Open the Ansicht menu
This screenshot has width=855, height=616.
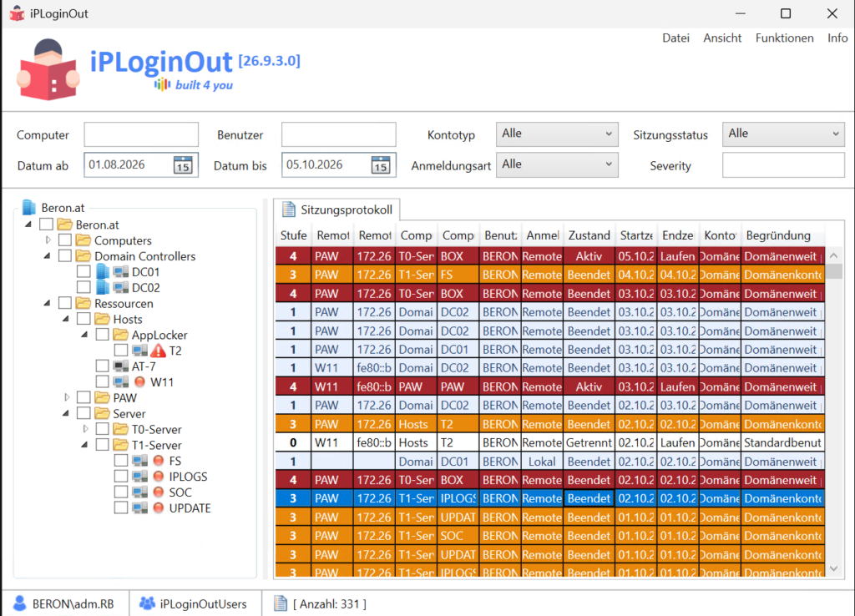coord(722,38)
